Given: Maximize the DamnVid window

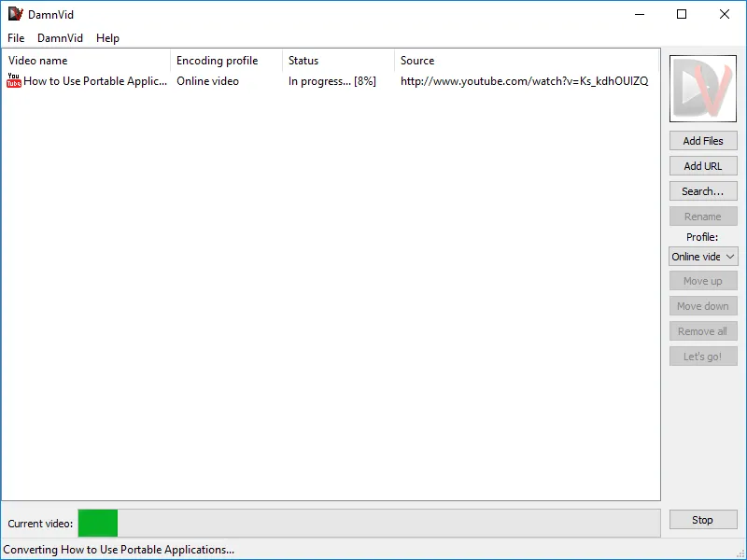Looking at the screenshot, I should tap(682, 14).
